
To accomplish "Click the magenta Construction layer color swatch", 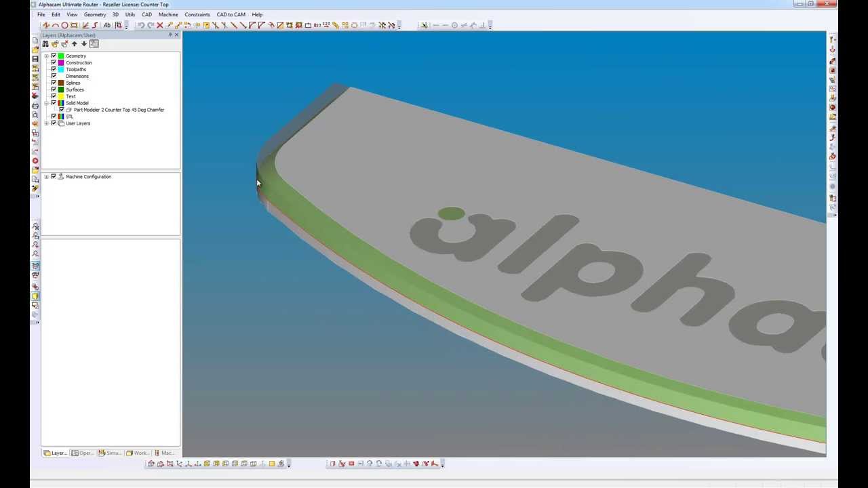I will coord(61,62).
